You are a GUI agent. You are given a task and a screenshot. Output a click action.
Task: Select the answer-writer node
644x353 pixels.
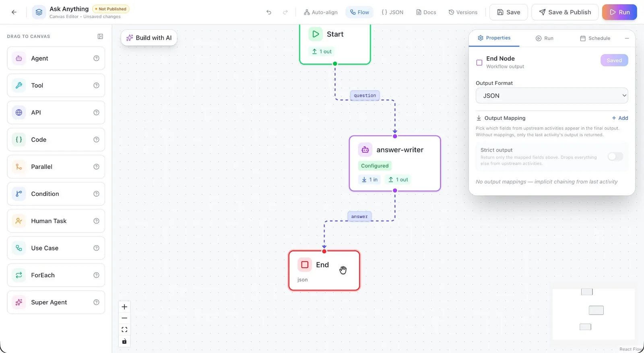pyautogui.click(x=395, y=163)
